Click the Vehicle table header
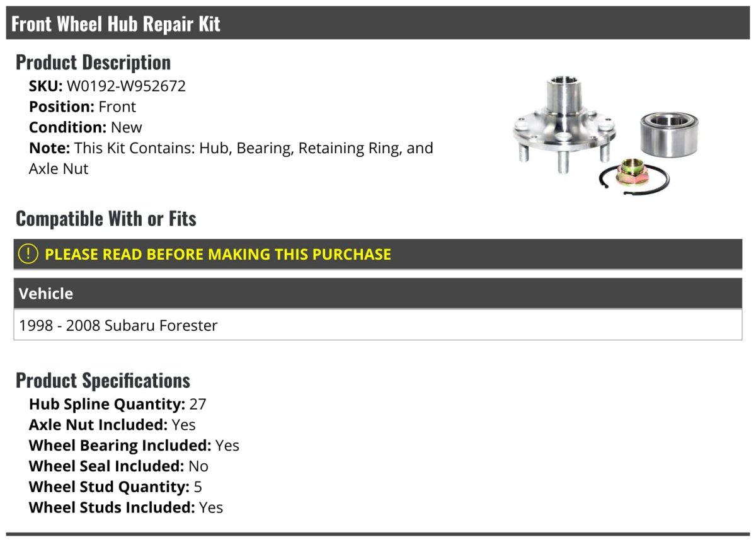The height and width of the screenshot is (542, 756). point(378,294)
